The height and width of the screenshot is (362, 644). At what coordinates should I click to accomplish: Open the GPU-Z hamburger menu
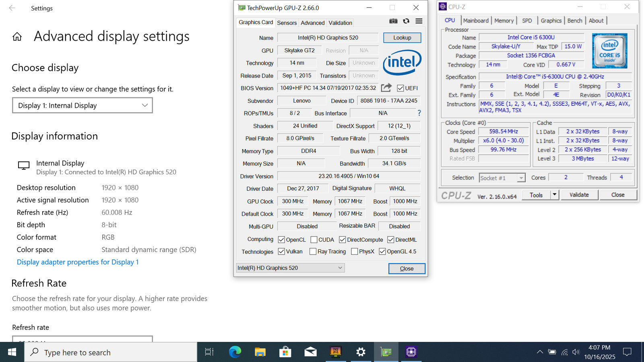coord(419,21)
